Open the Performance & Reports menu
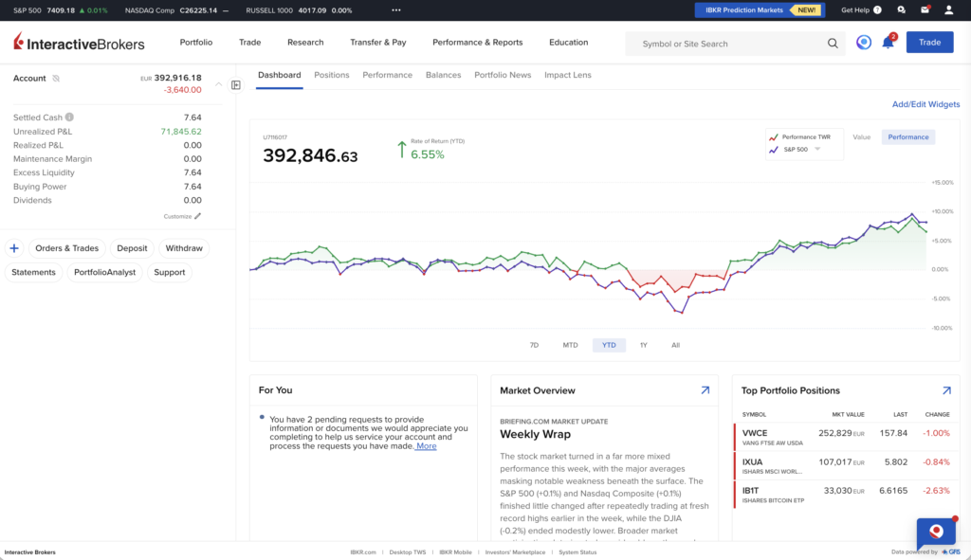The height and width of the screenshot is (560, 971). 478,42
